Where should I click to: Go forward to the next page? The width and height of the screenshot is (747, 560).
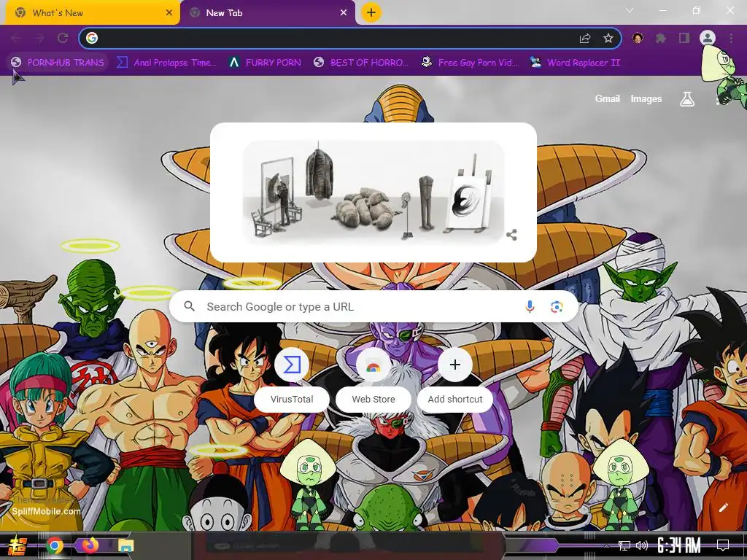[x=39, y=38]
